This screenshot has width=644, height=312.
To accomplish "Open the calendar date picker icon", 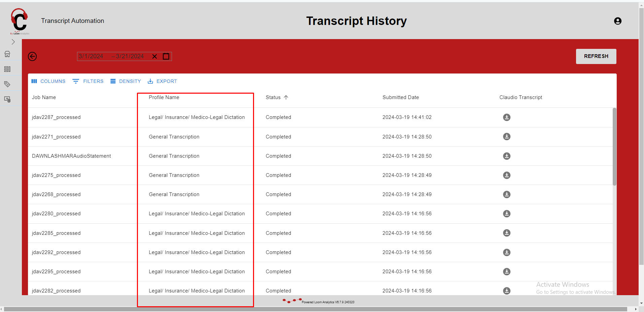I will pos(166,56).
